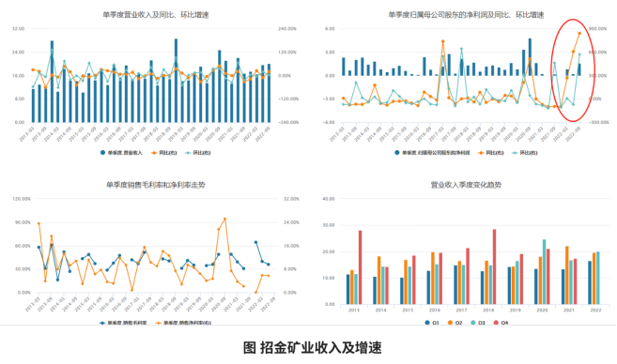Click the 90.00% left axis label in margin chart
The width and height of the screenshot is (617, 364).
tap(23, 222)
